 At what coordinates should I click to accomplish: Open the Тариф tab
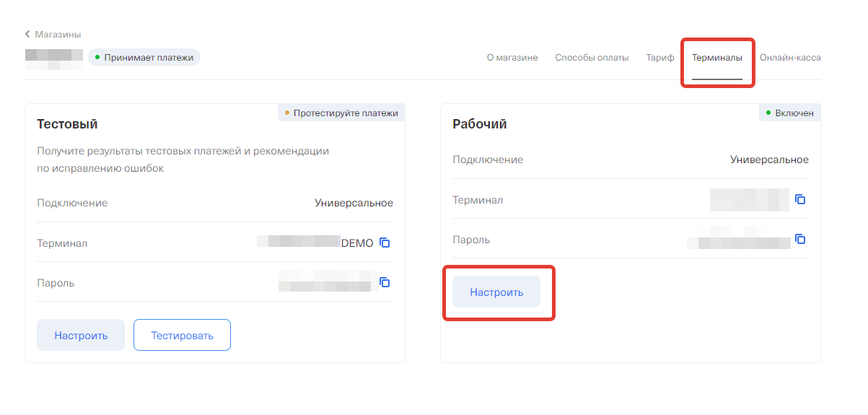pyautogui.click(x=660, y=58)
